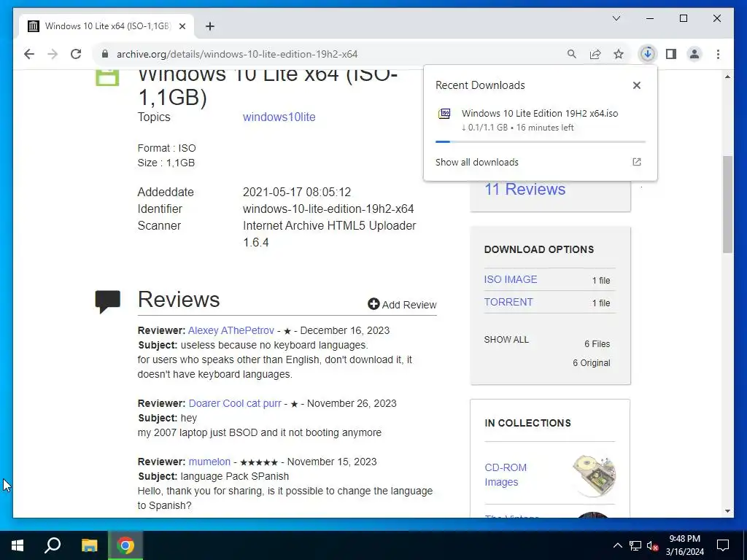Bookmark this tab with the star icon
Image resolution: width=747 pixels, height=560 pixels.
(619, 54)
